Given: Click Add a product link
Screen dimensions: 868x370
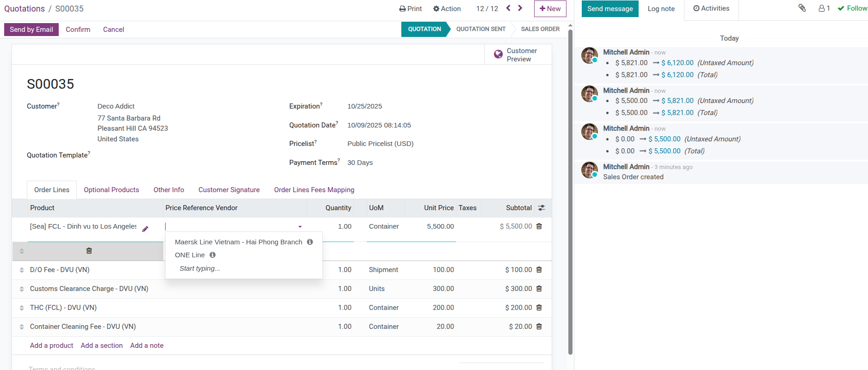Looking at the screenshot, I should tap(51, 346).
